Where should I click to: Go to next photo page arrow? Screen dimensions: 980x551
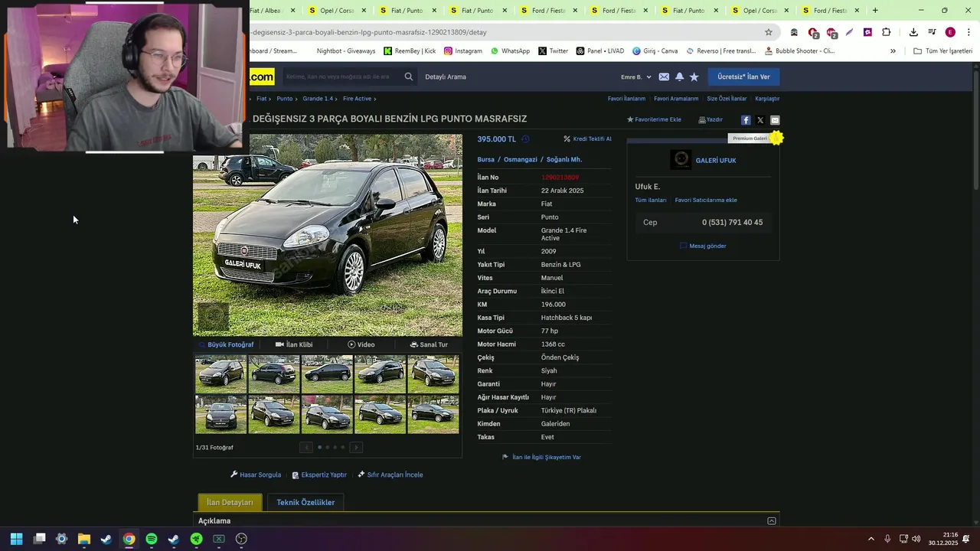356,447
